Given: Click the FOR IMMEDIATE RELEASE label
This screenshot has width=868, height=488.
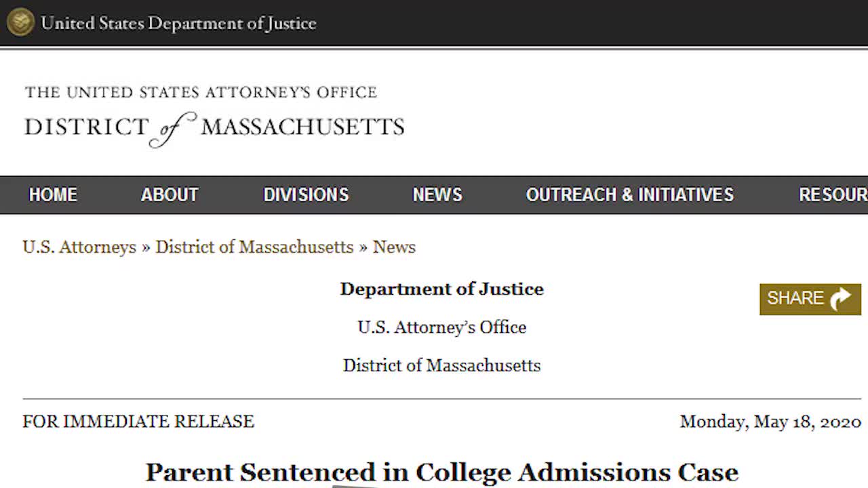Looking at the screenshot, I should tap(138, 422).
